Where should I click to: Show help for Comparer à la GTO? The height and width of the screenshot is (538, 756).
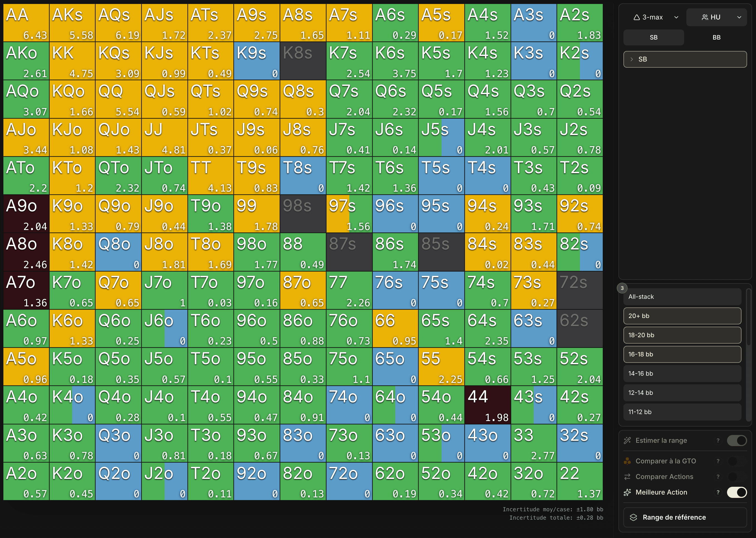tap(718, 461)
